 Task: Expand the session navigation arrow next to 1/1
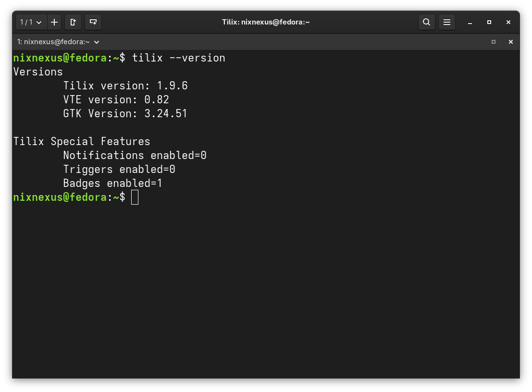[39, 22]
